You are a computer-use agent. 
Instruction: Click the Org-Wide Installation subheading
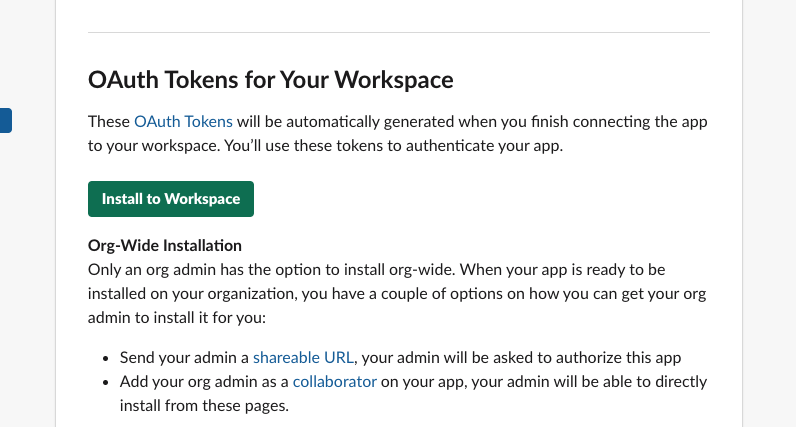165,245
